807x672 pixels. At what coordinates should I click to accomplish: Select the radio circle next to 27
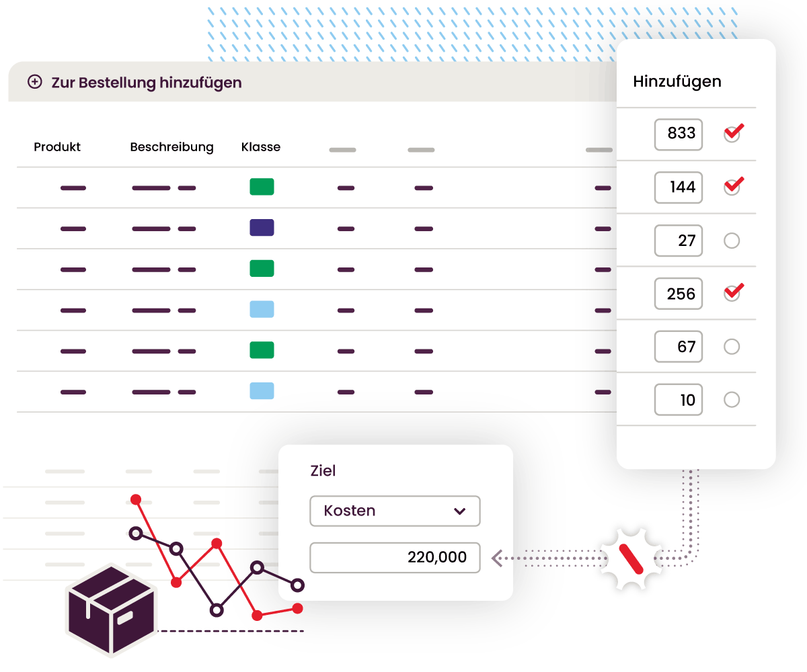pyautogui.click(x=732, y=241)
